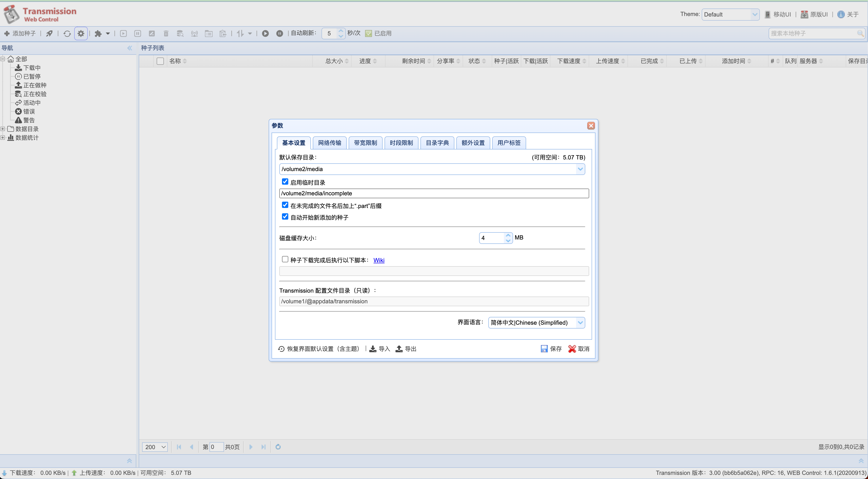The image size is (868, 479).
Task: Click the verify data database icon
Action: point(180,33)
